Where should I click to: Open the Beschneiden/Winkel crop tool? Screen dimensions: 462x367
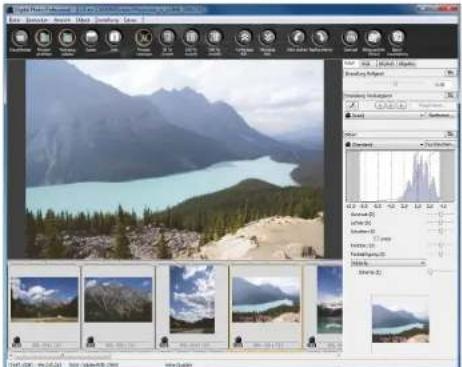[x=373, y=41]
